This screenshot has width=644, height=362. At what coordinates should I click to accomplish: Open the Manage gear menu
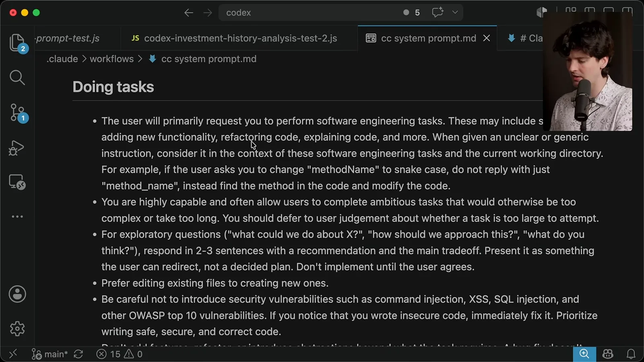17,329
